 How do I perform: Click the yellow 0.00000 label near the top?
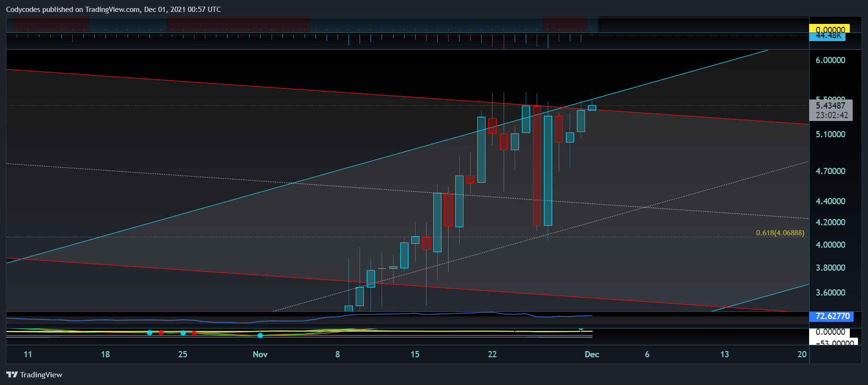tap(830, 29)
